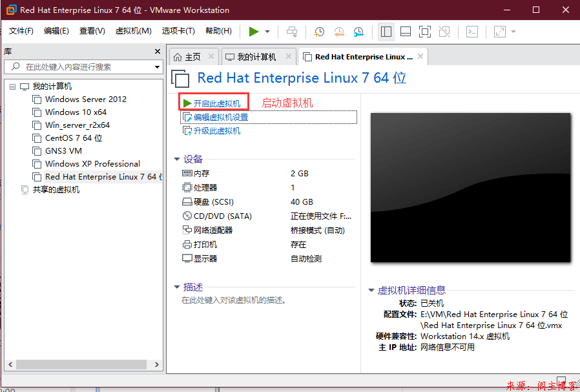Close the 我的计算机 tab

[x=289, y=57]
